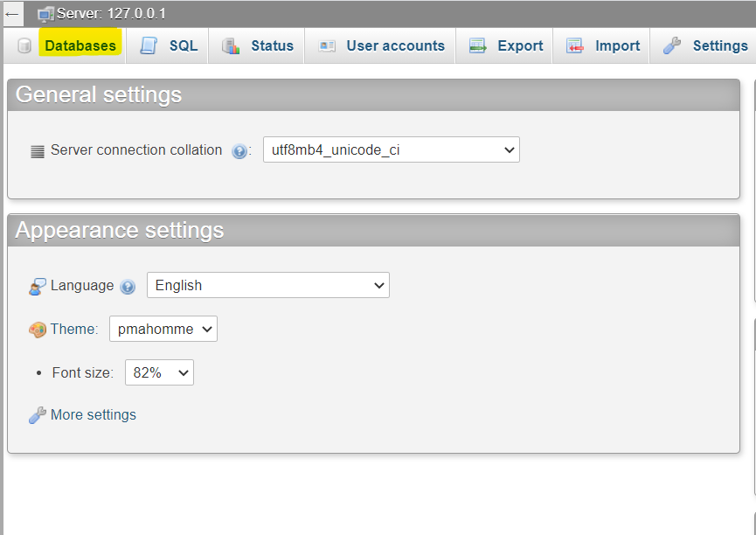Click Server: 127.0.0.1 breadcrumb link
The image size is (756, 535).
(111, 13)
